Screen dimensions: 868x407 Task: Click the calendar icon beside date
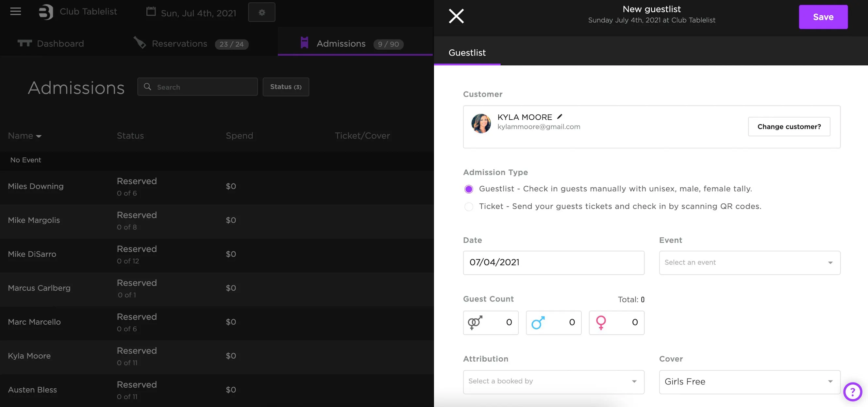click(x=151, y=12)
